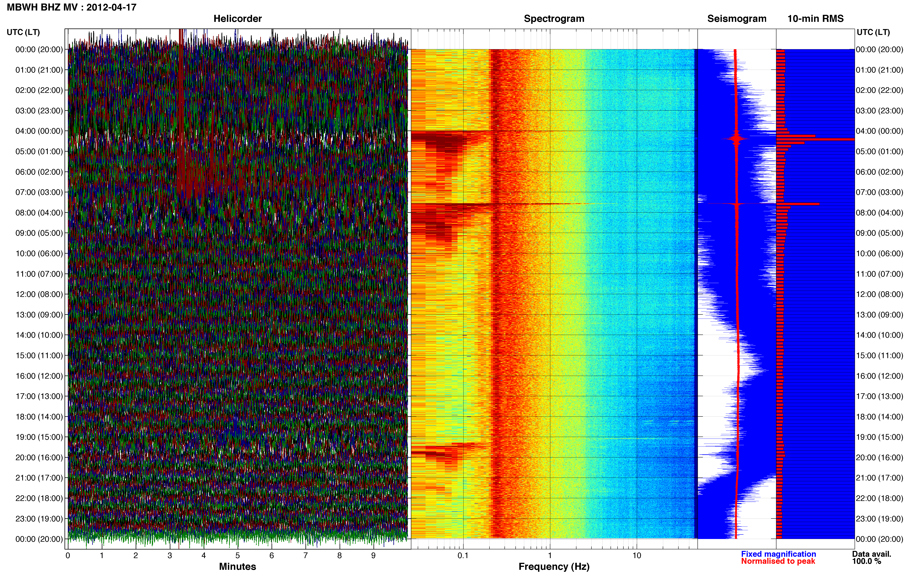Click frequency axis tick '10'

click(x=636, y=555)
